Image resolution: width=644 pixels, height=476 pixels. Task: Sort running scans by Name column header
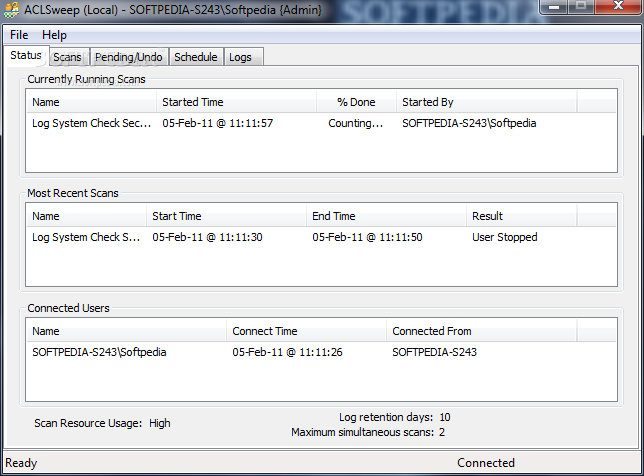(x=91, y=102)
